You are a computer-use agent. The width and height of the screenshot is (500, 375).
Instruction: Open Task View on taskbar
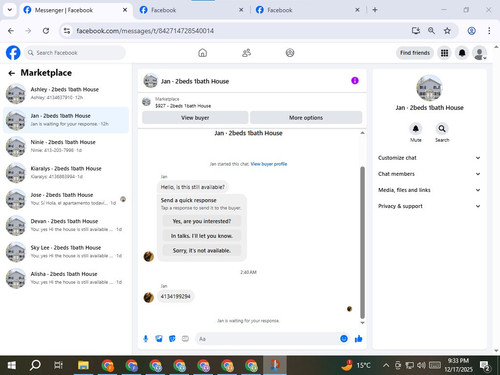tap(59, 365)
